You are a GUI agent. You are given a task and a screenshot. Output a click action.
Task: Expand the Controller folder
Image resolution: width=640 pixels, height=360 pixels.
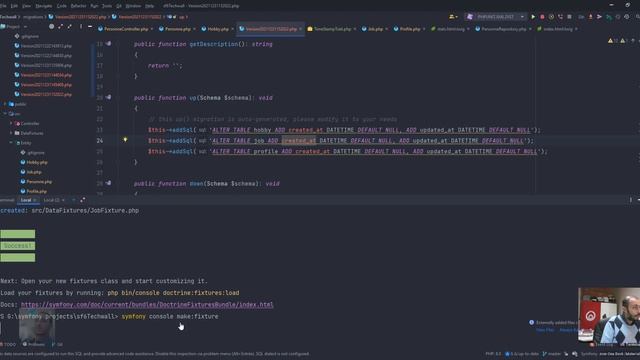tap(11, 123)
